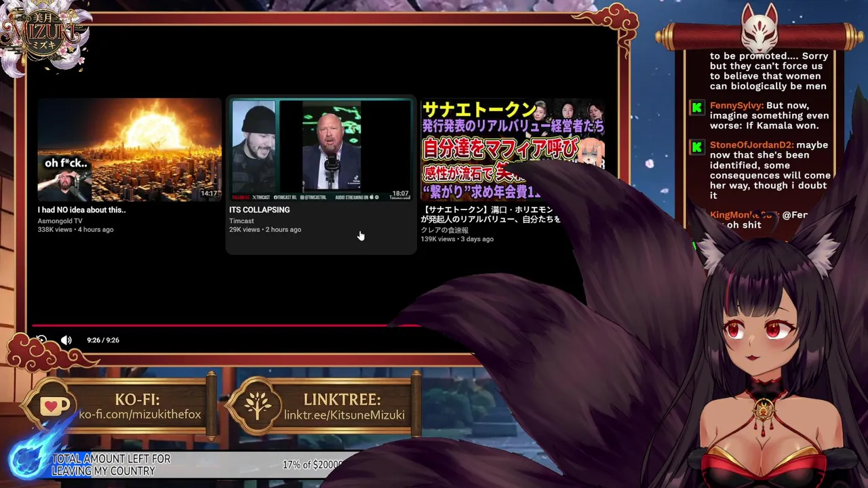
Task: Open the Asmongold TV video thumbnail
Action: [130, 150]
